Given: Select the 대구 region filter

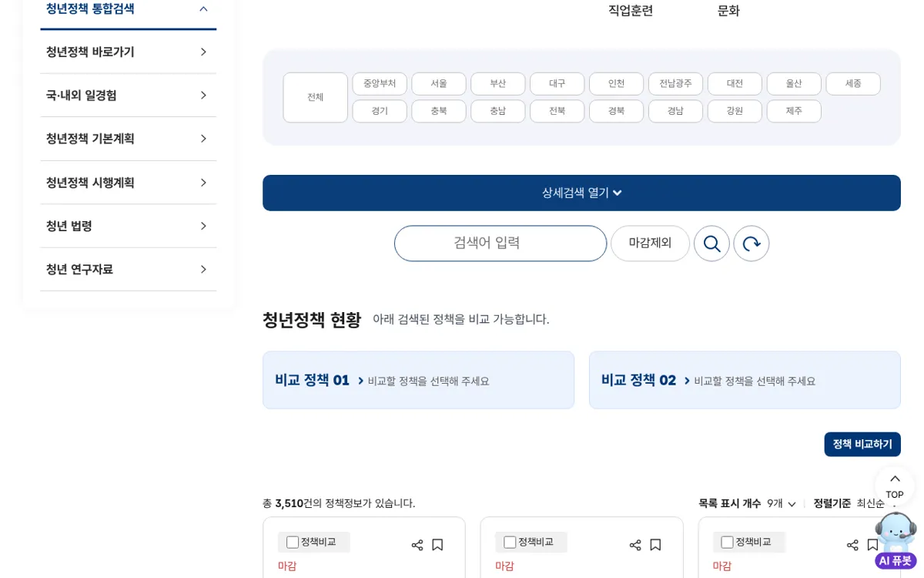Looking at the screenshot, I should [557, 84].
